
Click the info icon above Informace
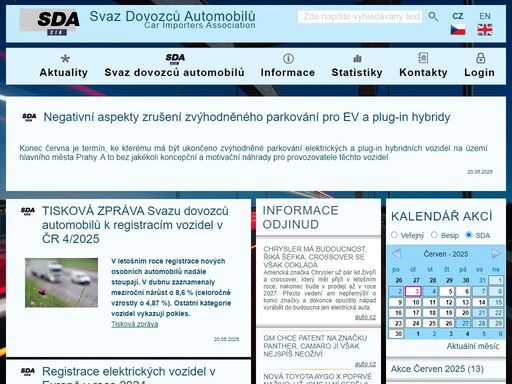tap(288, 59)
